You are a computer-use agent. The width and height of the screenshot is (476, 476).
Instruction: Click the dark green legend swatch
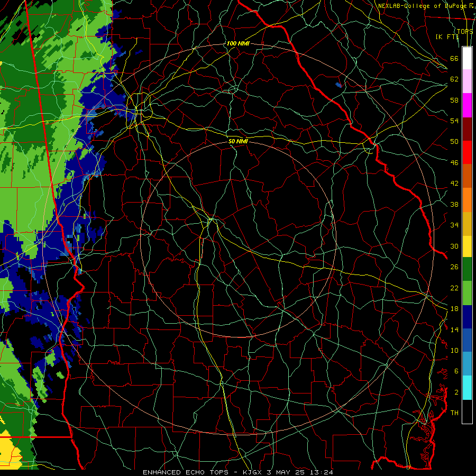pos(467,269)
